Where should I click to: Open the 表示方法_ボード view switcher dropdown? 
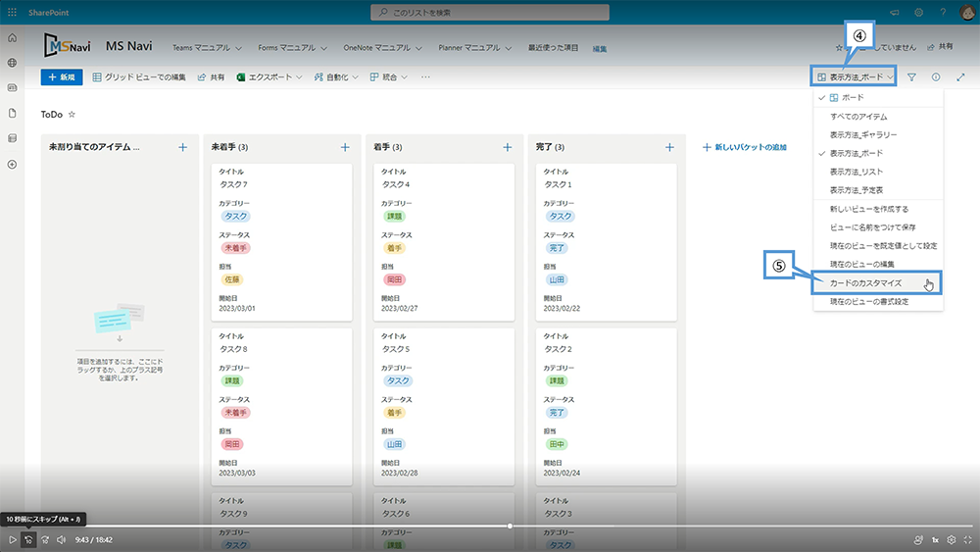tap(854, 76)
